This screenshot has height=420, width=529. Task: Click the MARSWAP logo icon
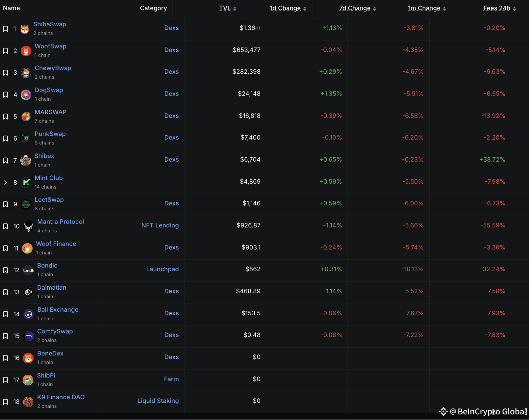26,117
